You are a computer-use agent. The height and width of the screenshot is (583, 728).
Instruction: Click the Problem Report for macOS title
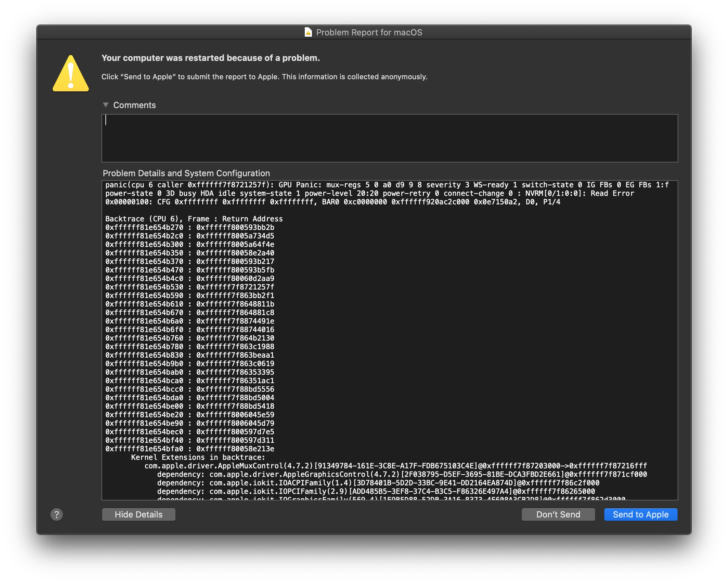coord(369,32)
